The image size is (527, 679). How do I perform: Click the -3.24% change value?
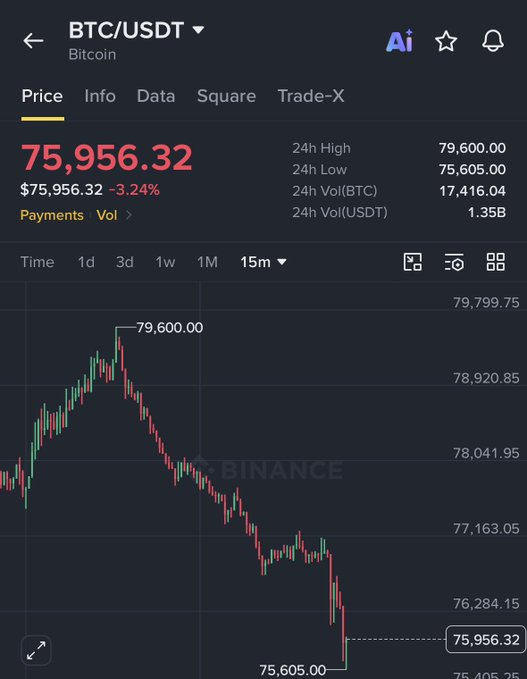134,190
